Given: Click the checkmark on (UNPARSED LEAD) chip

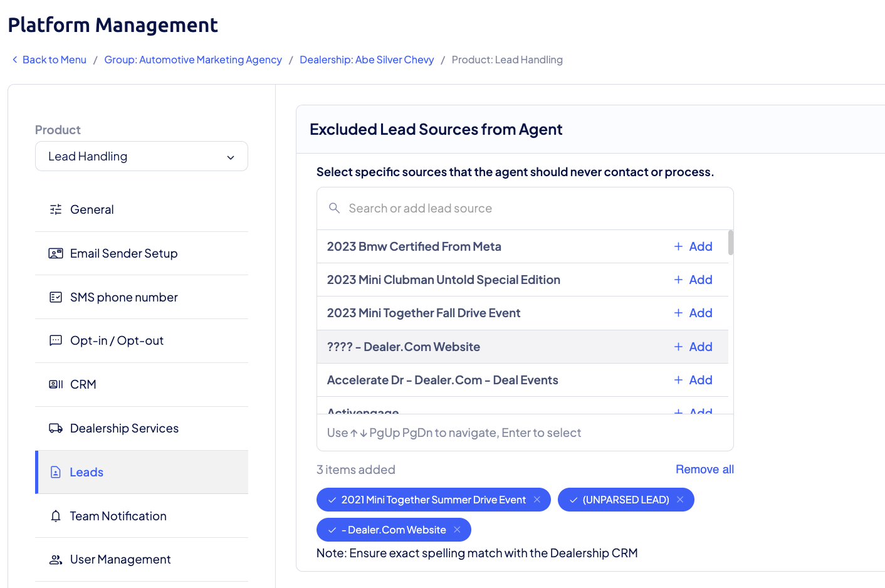Looking at the screenshot, I should 573,500.
